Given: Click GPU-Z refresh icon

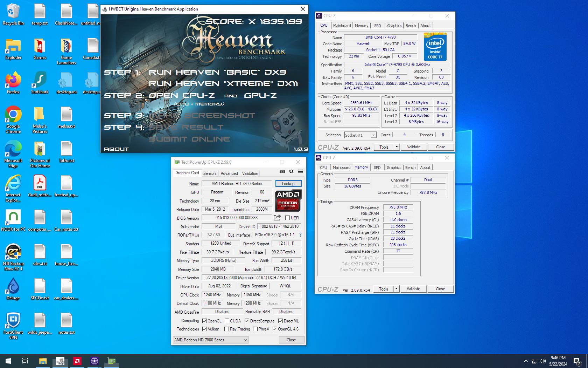Looking at the screenshot, I should [291, 171].
